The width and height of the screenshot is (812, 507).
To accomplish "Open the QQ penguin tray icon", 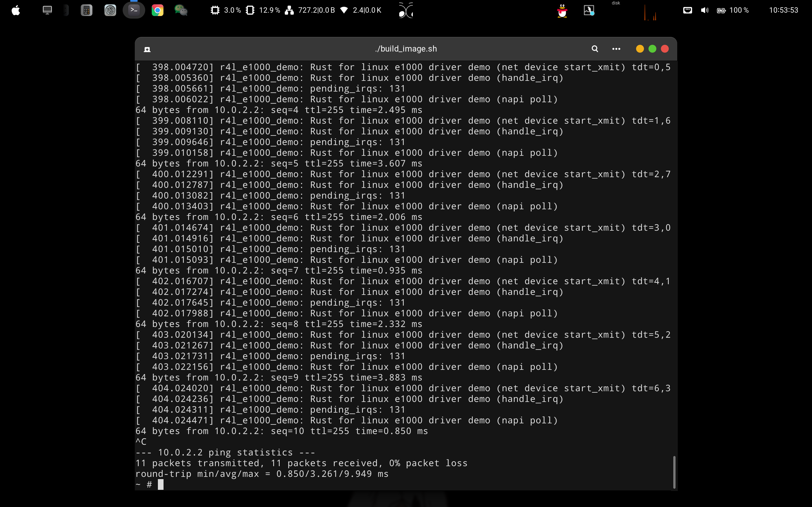I will coord(562,11).
